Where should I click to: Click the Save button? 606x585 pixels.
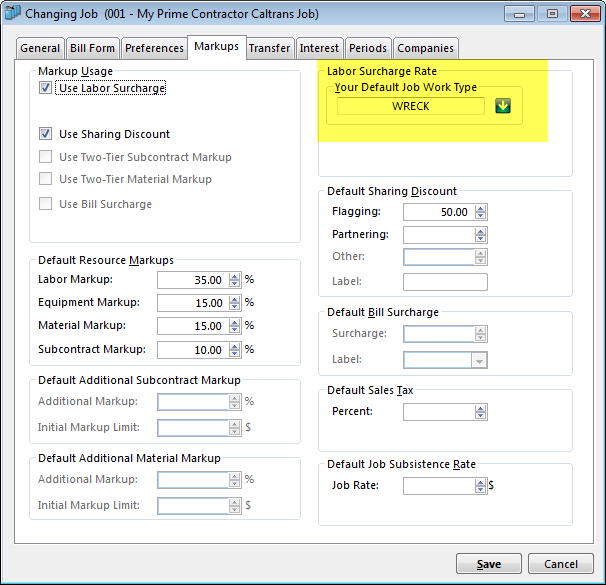(488, 564)
